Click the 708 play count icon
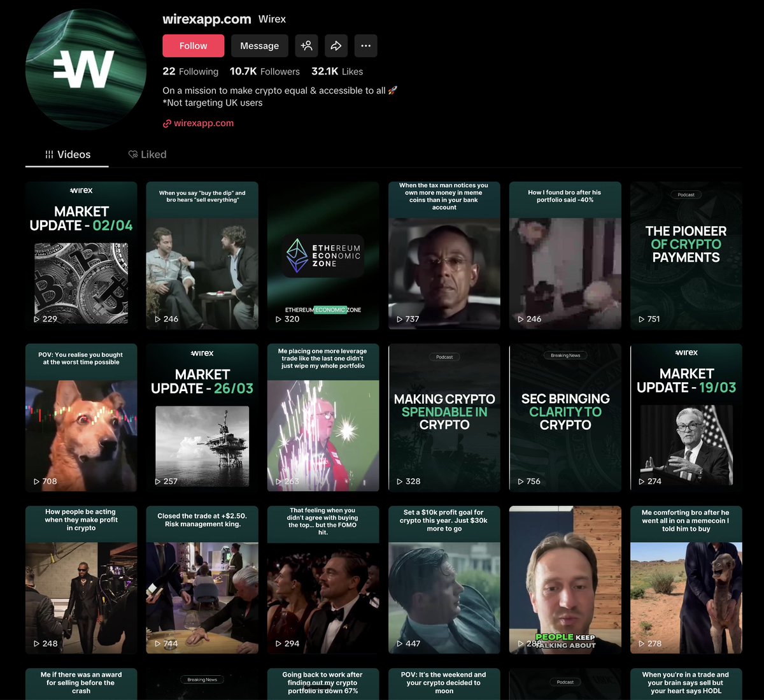 point(37,482)
